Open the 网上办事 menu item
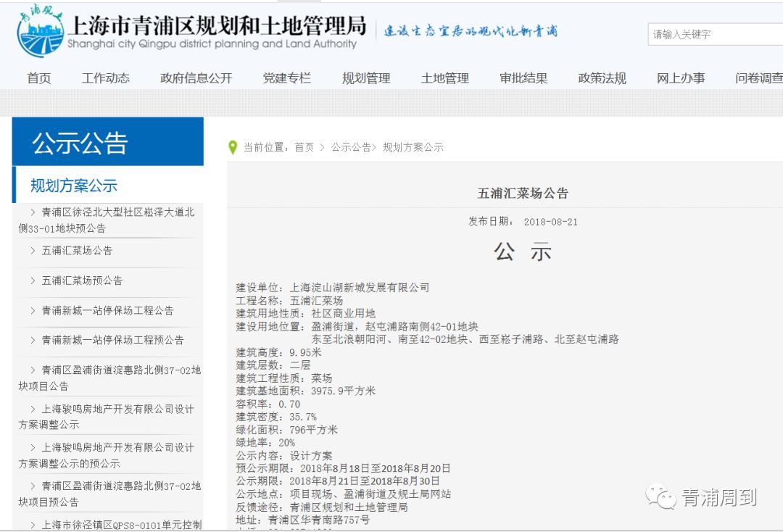Viewport: 783px width, 532px height. tap(681, 78)
